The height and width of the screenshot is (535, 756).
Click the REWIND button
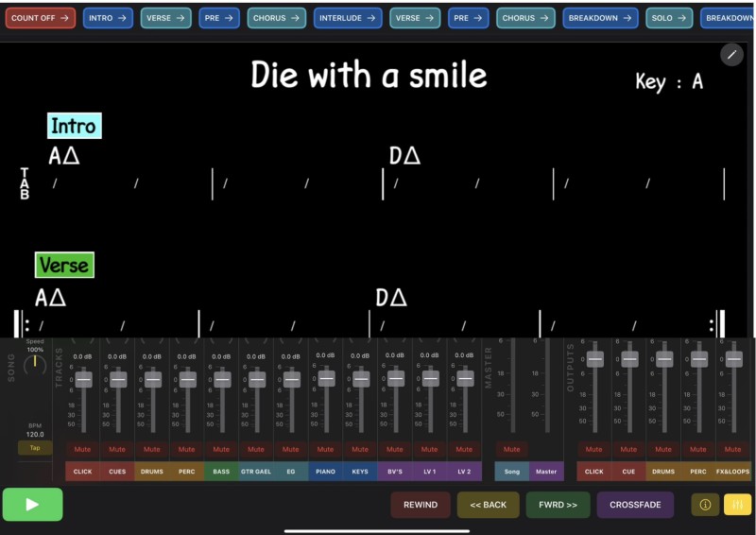(421, 505)
